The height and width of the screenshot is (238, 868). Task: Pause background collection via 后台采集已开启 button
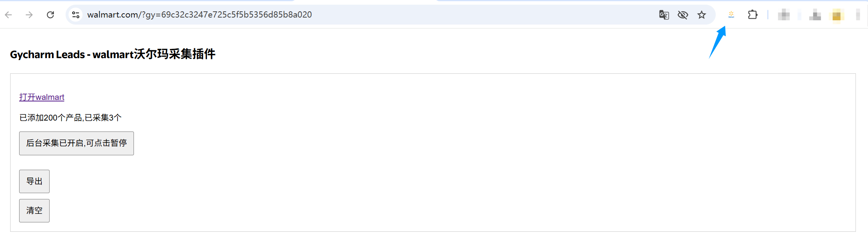tap(77, 143)
